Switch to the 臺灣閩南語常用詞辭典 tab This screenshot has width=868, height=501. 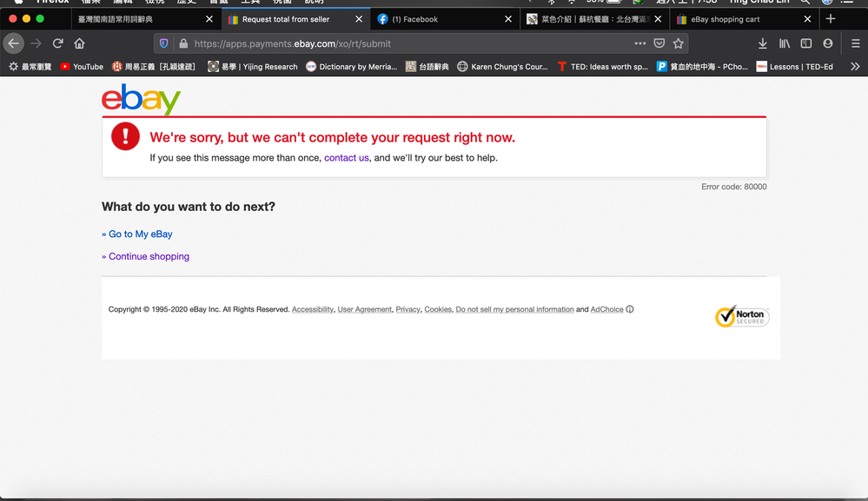click(145, 19)
